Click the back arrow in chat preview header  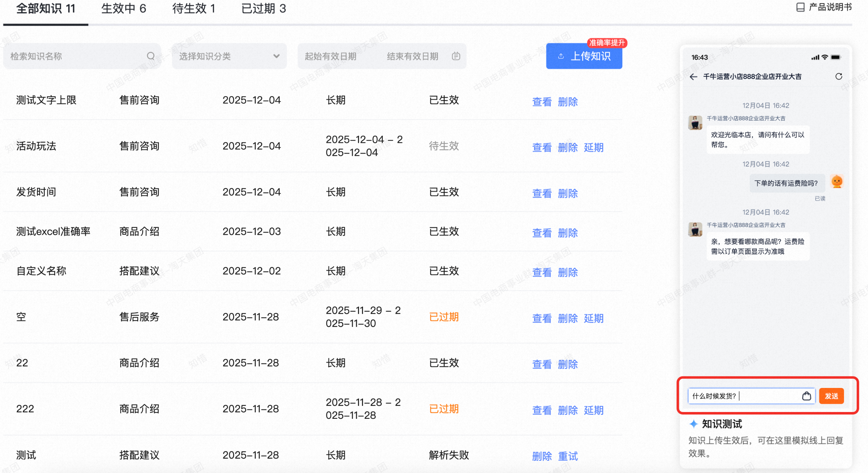click(x=693, y=76)
